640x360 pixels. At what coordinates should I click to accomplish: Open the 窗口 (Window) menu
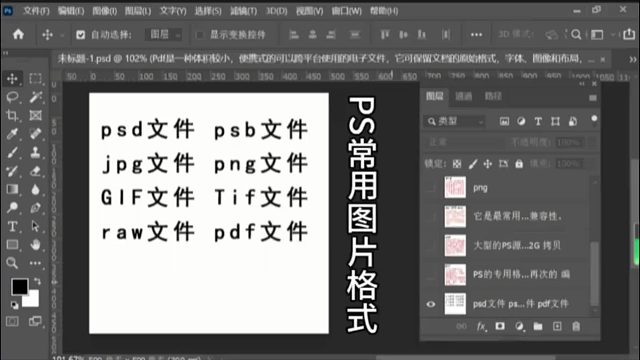[x=347, y=11]
